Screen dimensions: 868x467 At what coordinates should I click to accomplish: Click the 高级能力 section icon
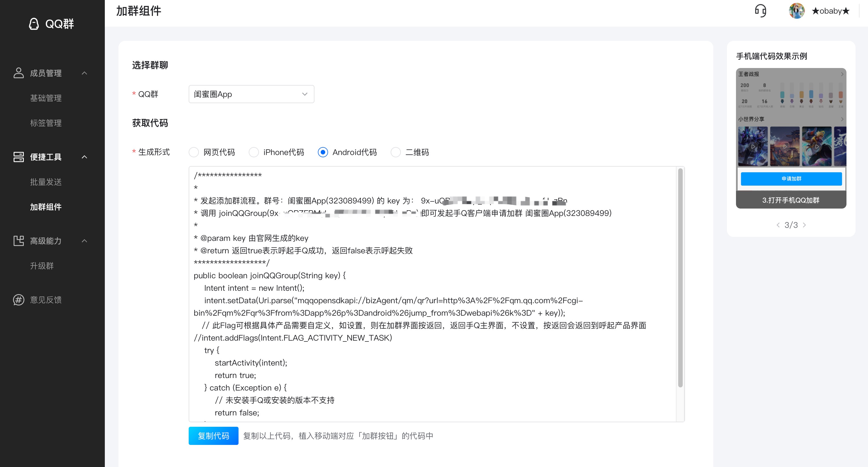click(x=18, y=241)
